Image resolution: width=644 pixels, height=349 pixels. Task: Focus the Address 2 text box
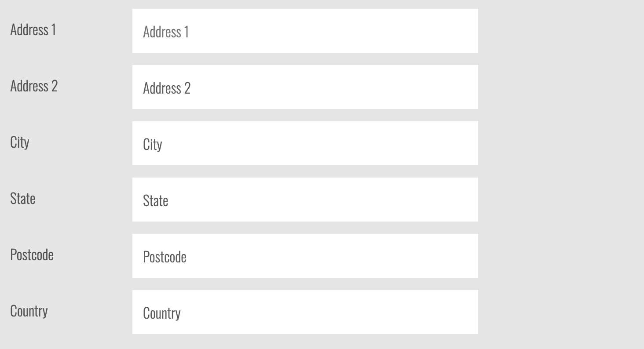click(x=305, y=87)
